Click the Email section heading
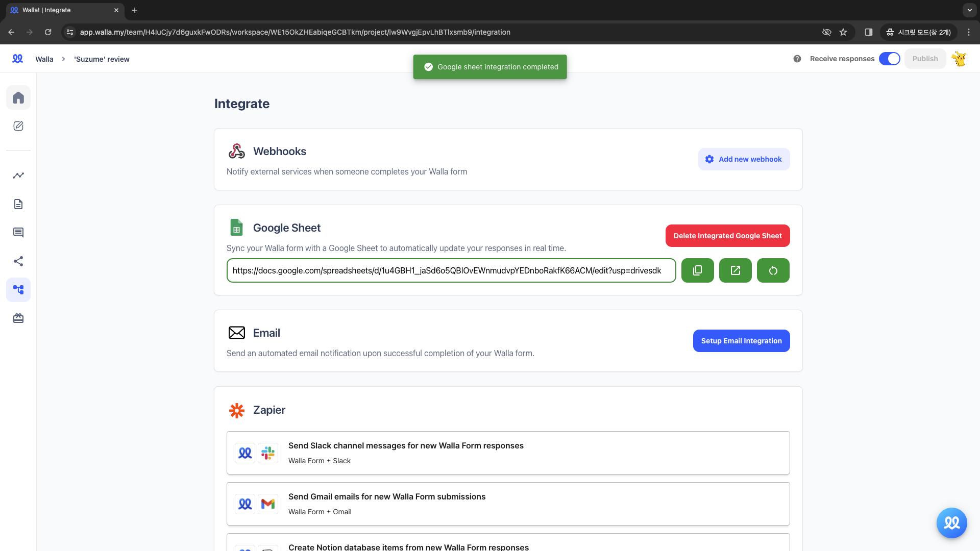This screenshot has height=551, width=980. pyautogui.click(x=266, y=333)
